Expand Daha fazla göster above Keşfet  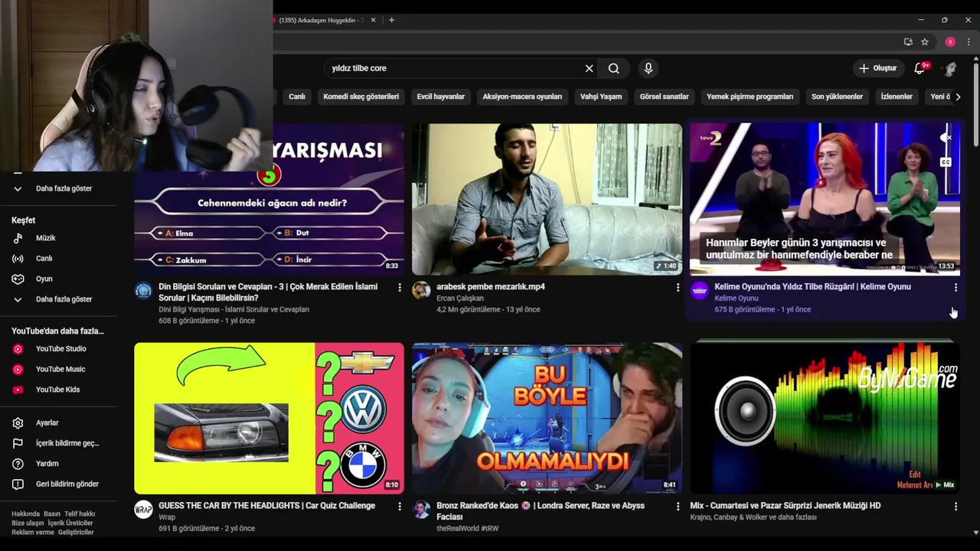59,188
